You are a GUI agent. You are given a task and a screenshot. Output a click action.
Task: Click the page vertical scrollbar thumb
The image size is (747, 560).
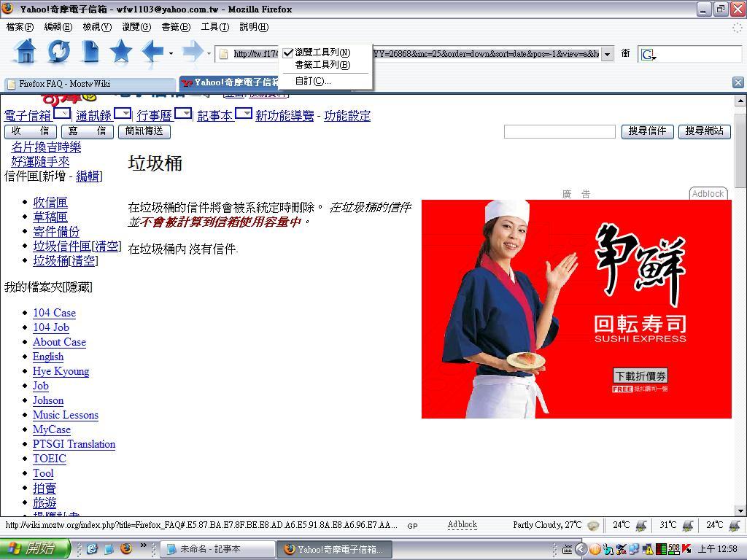(740, 150)
